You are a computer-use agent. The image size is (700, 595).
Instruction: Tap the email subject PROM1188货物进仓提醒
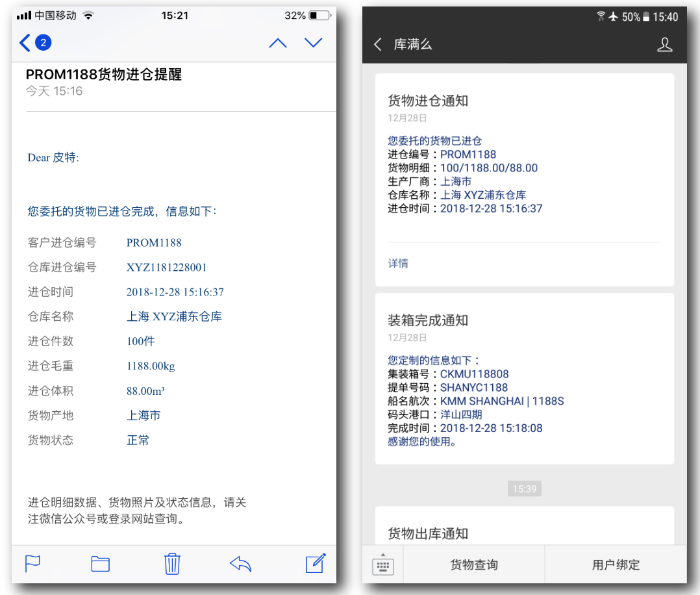point(104,75)
